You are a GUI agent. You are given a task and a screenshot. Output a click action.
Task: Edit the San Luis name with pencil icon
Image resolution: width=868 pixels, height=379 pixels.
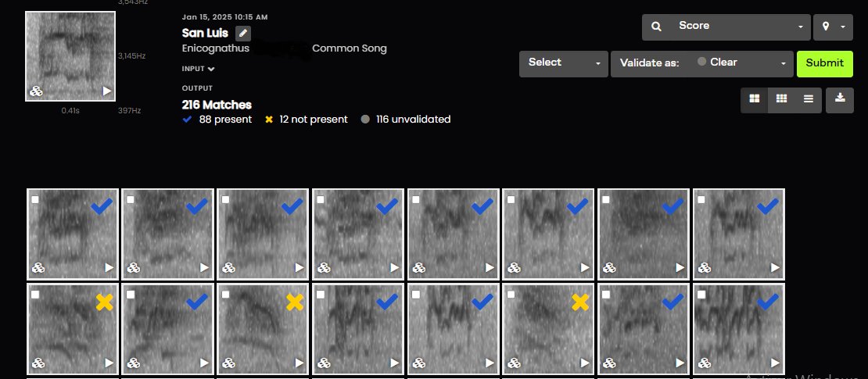pos(243,33)
